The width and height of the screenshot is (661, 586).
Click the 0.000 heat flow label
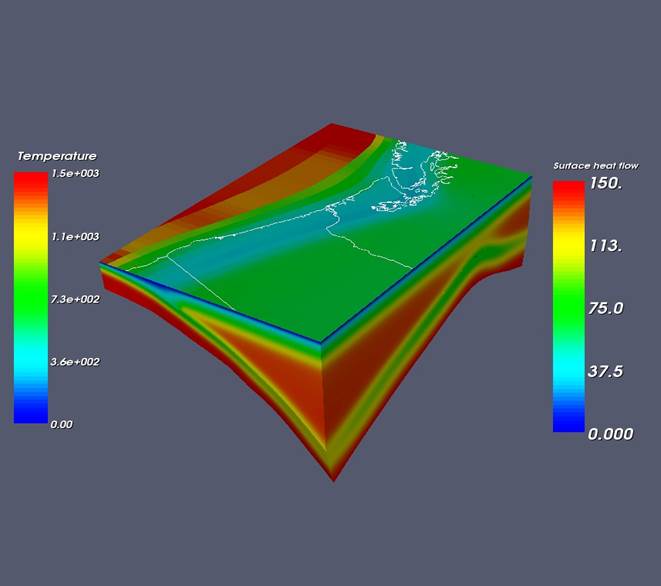610,434
